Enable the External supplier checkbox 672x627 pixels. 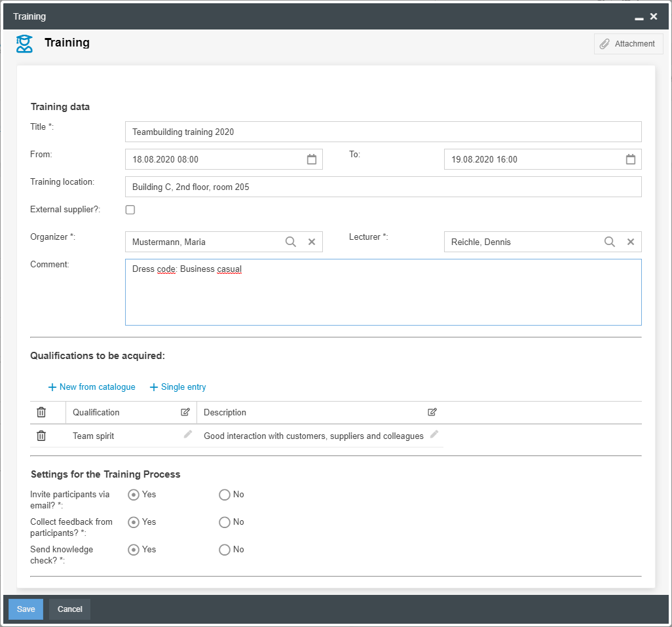pyautogui.click(x=130, y=210)
